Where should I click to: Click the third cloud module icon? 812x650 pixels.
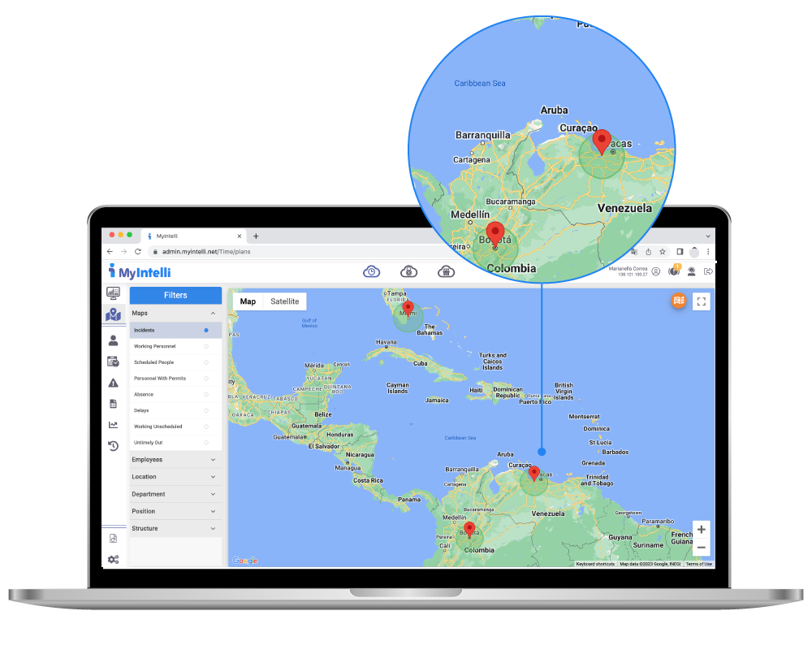point(446,271)
